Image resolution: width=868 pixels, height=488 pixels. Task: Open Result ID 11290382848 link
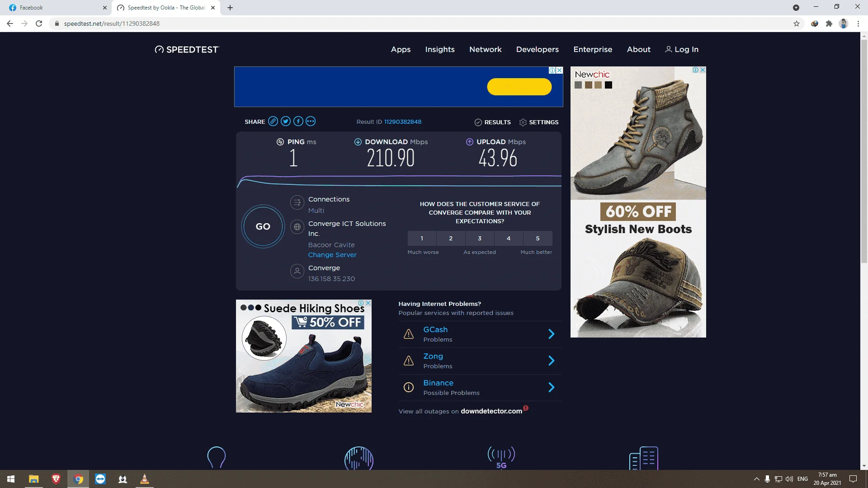tap(403, 122)
